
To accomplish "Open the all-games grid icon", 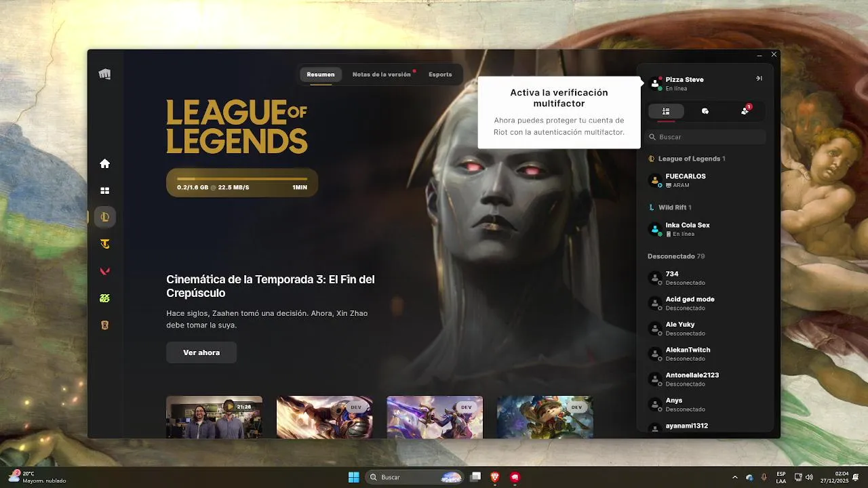I will coord(104,190).
